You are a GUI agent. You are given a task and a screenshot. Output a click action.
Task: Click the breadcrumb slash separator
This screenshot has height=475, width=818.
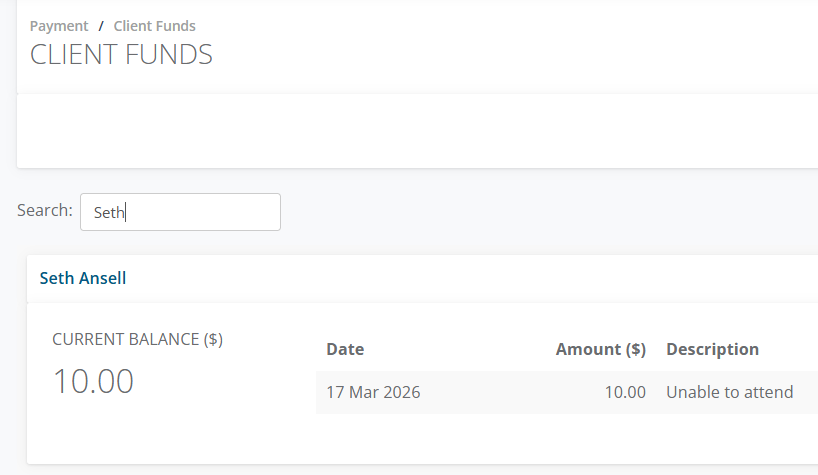pyautogui.click(x=101, y=26)
